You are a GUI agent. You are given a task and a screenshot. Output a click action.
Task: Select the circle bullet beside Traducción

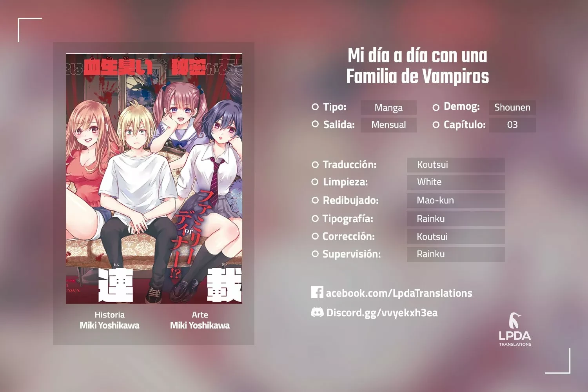pos(315,165)
